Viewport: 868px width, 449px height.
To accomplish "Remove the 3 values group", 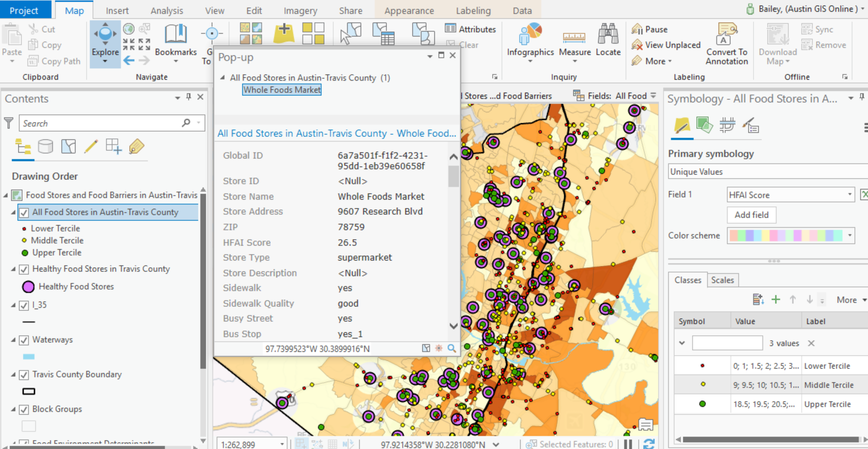I will click(x=811, y=343).
